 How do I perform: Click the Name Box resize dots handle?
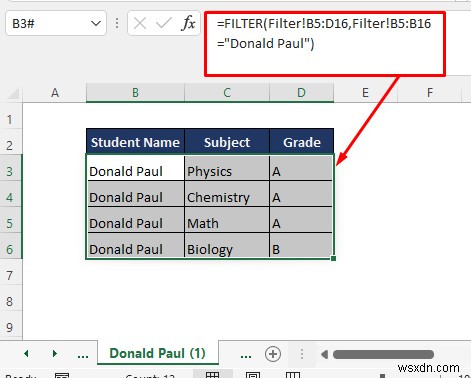point(117,24)
